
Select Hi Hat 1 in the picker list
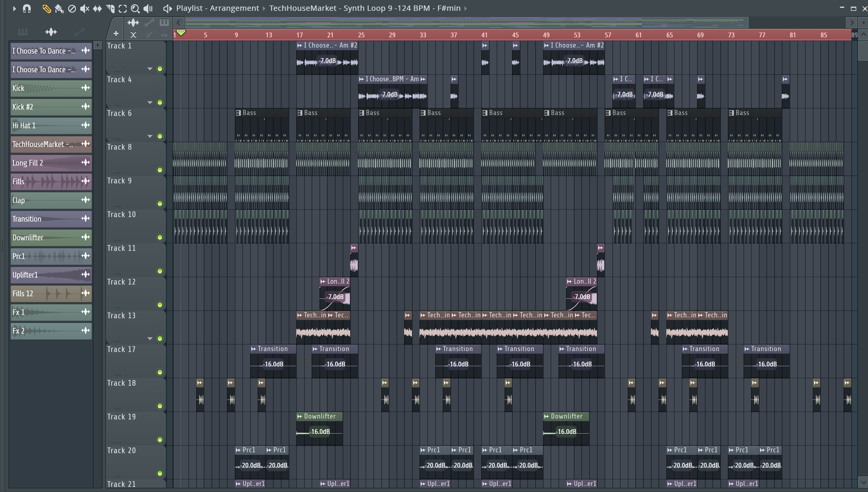coord(51,126)
